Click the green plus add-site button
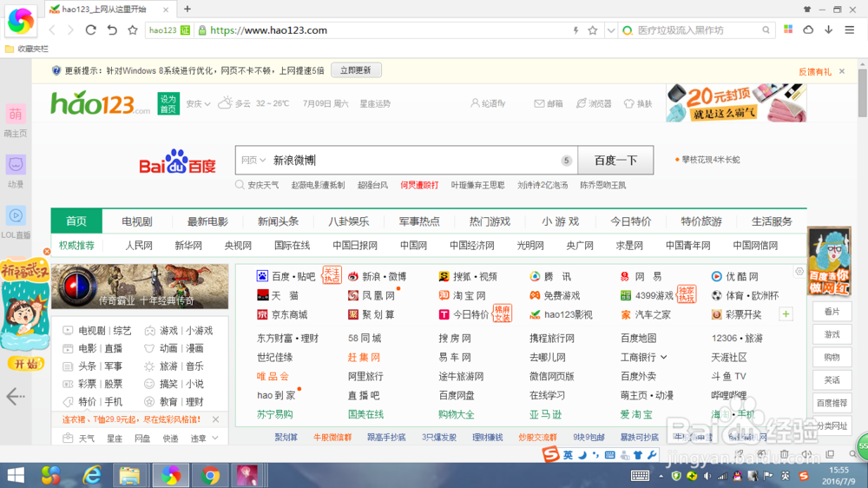The width and height of the screenshot is (868, 488). point(786,314)
